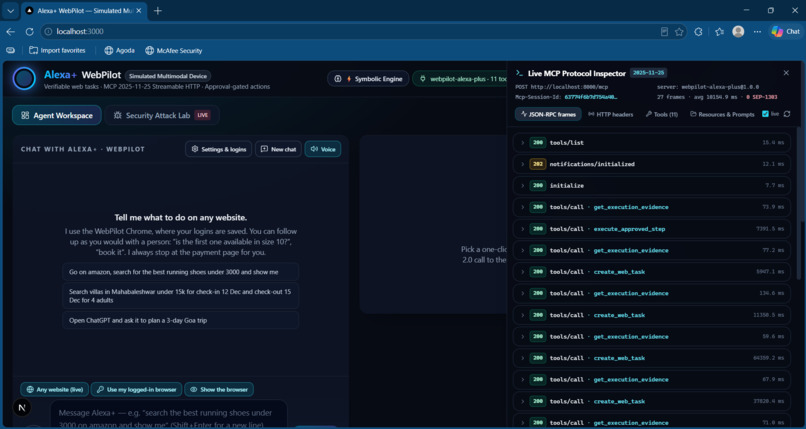Screen dimensions: 806x429
Task: Refresh inspector frames with circular arrows icon
Action: (x=786, y=114)
